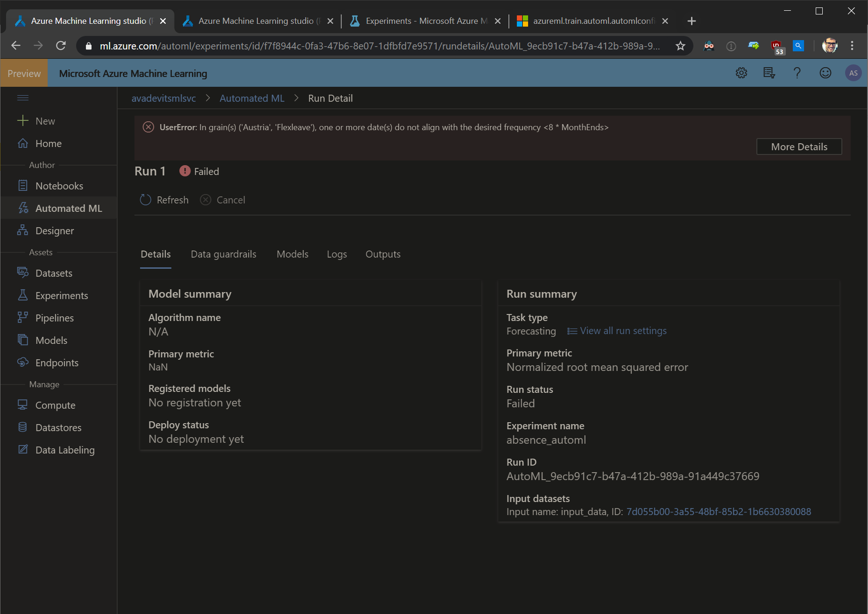Go to Automated ML breadcrumb link
868x614 pixels.
coord(252,98)
